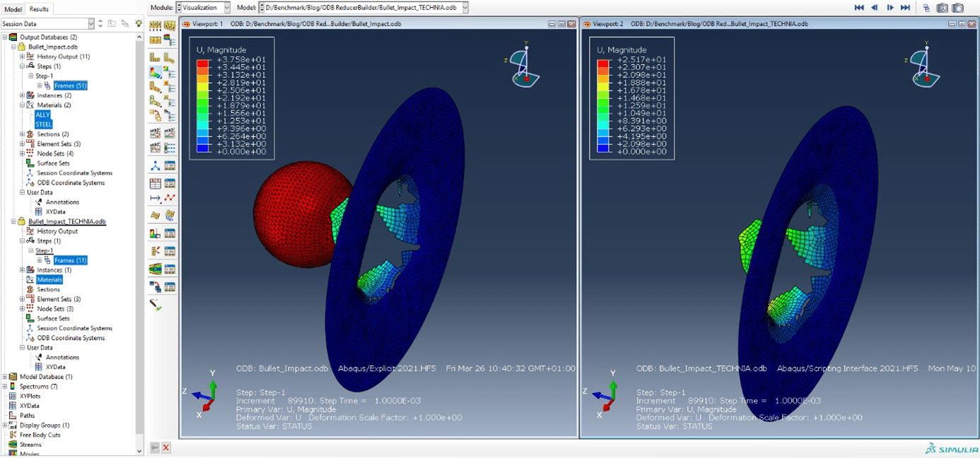Viewport: 980px width, 458px height.
Task: Jump to the first frame
Action: point(859,8)
